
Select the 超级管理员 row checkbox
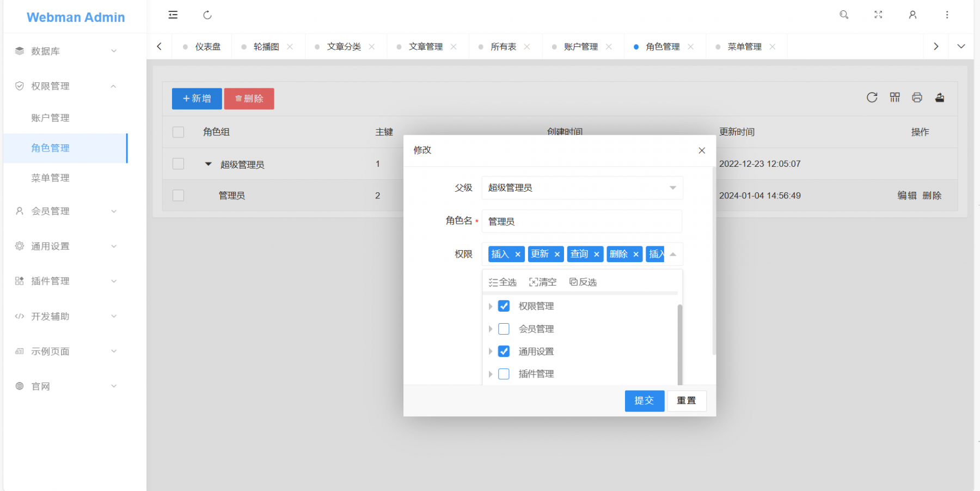pyautogui.click(x=178, y=163)
